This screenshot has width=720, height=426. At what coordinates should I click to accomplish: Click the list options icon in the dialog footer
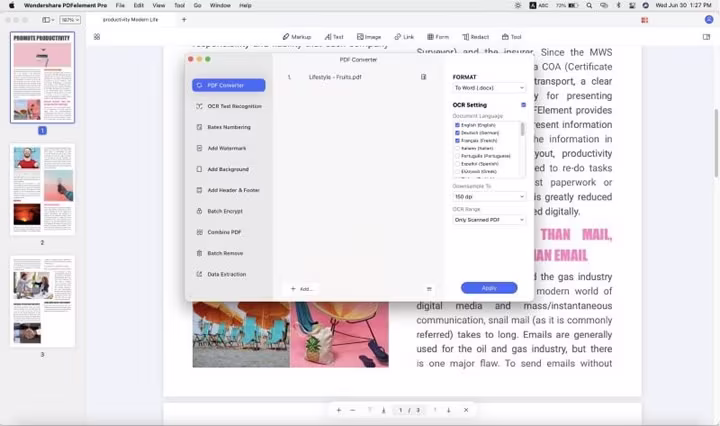coord(429,289)
